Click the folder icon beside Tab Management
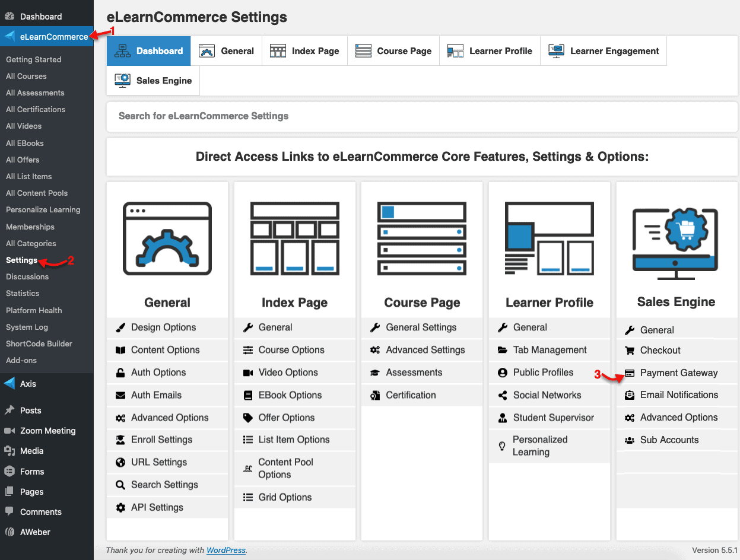The width and height of the screenshot is (740, 560). (503, 350)
